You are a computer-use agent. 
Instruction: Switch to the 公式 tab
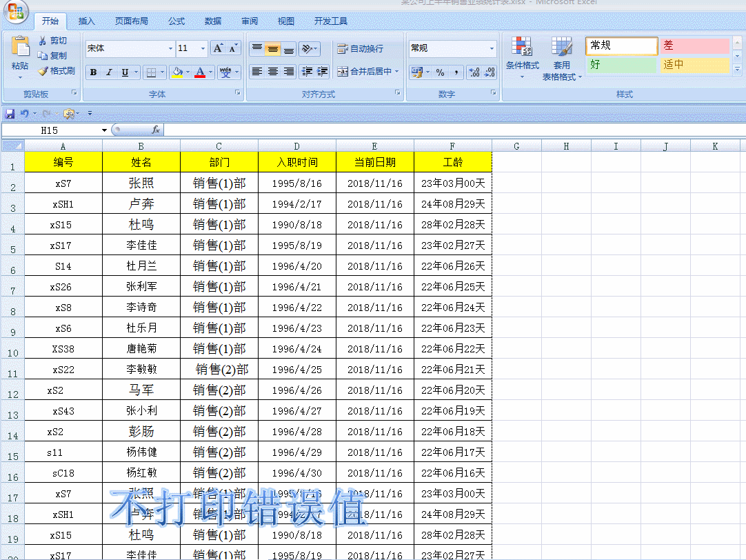[177, 21]
